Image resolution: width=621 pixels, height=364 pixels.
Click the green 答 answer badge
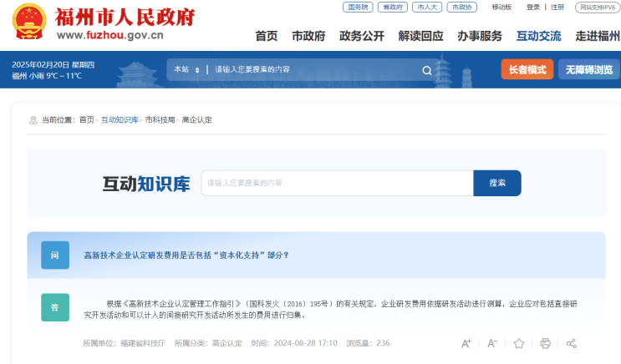click(x=55, y=307)
